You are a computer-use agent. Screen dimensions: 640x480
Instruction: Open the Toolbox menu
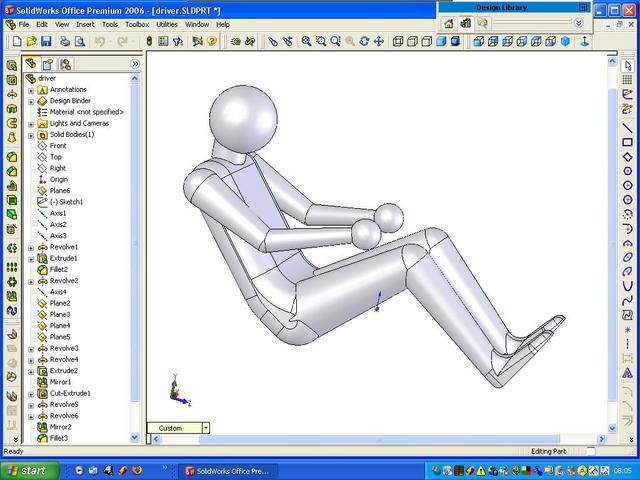point(137,24)
